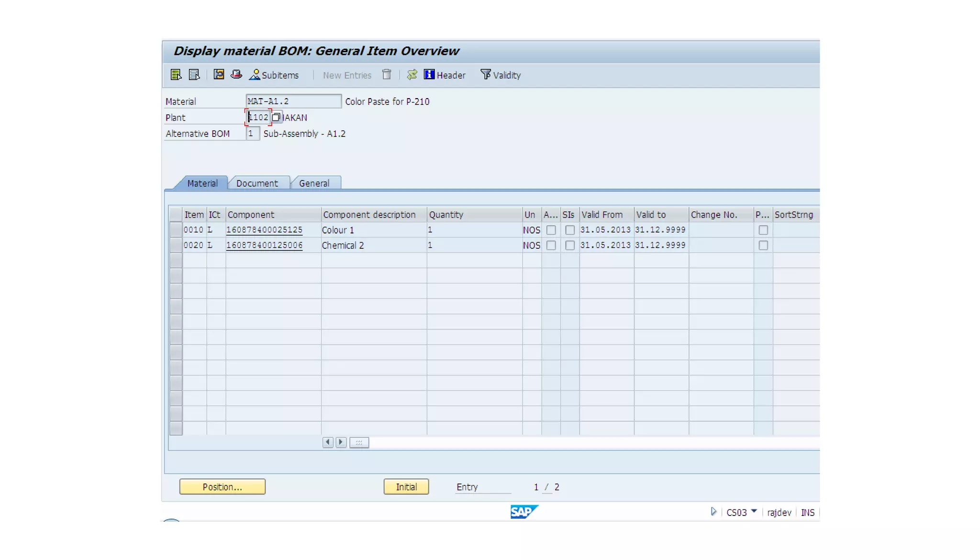Click the trash delete icon
This screenshot has width=980, height=560.
pyautogui.click(x=387, y=75)
